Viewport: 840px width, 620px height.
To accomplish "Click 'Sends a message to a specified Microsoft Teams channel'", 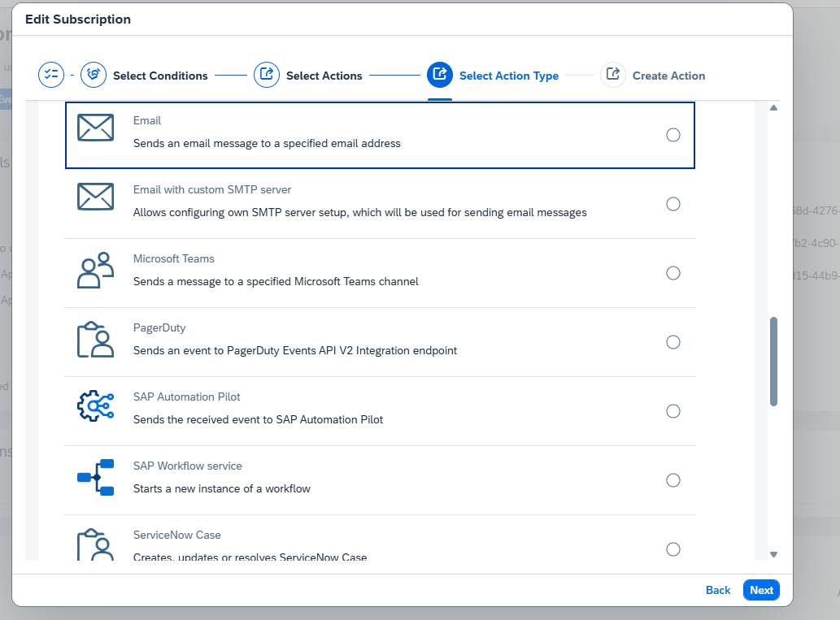I will (x=276, y=282).
